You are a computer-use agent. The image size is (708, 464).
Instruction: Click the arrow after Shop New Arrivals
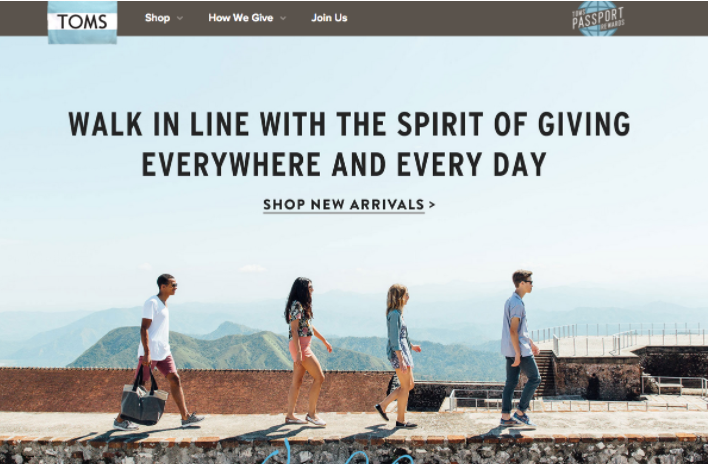(x=432, y=204)
